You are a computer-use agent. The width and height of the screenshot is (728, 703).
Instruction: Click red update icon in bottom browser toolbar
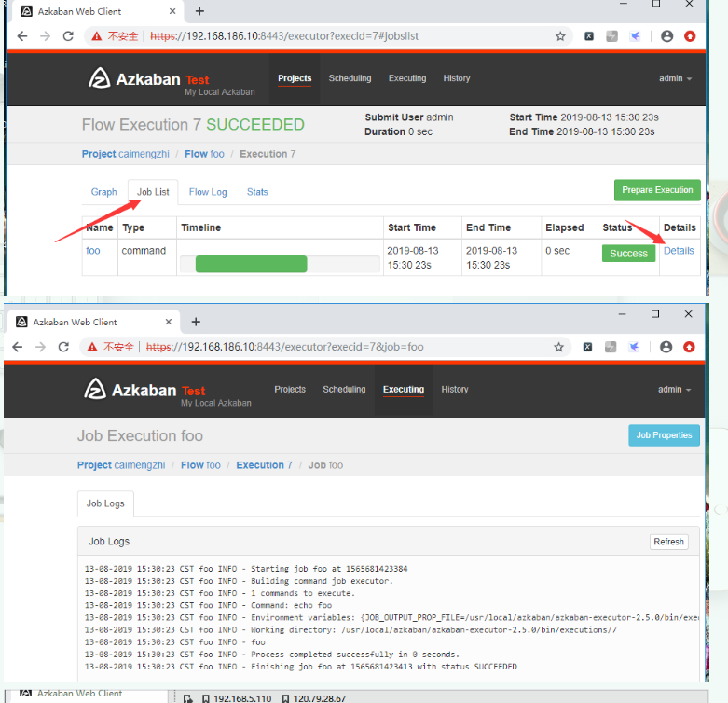[689, 347]
